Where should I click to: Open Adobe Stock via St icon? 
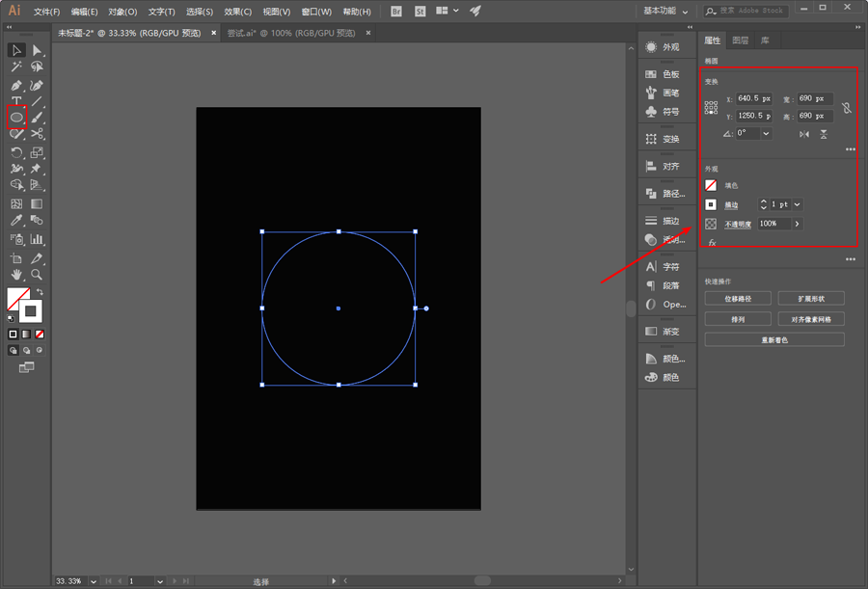(420, 11)
